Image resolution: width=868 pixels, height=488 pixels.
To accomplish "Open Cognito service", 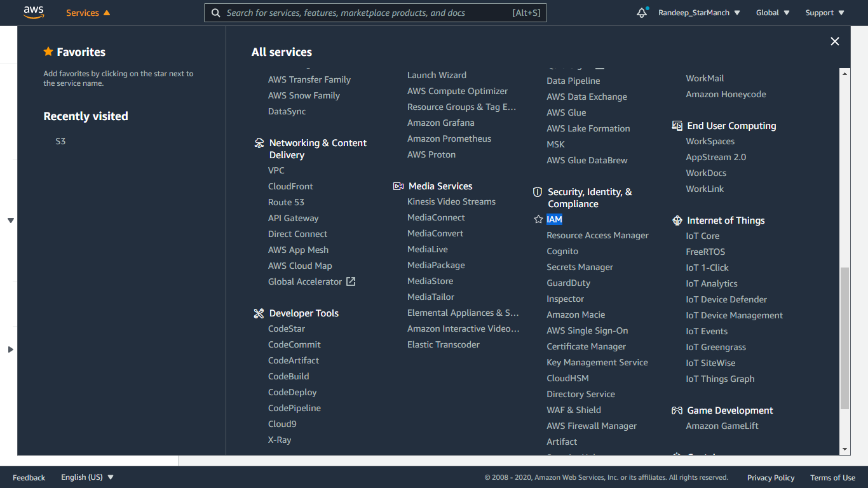I will click(562, 251).
